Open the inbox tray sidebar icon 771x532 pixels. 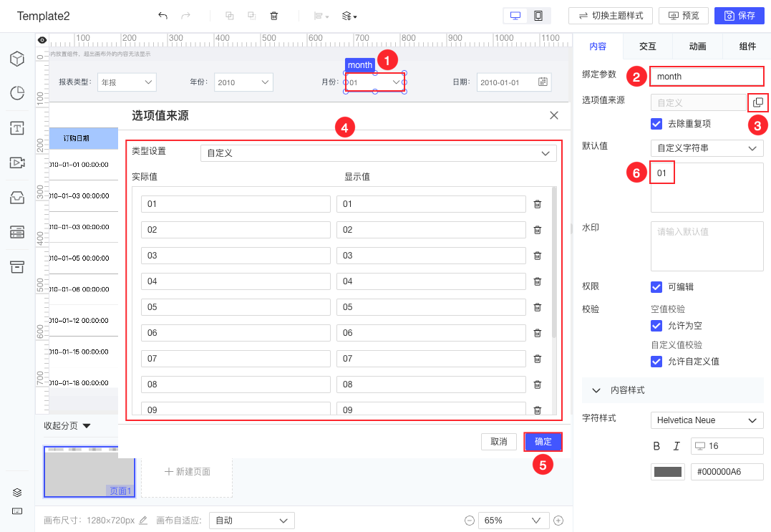pos(17,197)
